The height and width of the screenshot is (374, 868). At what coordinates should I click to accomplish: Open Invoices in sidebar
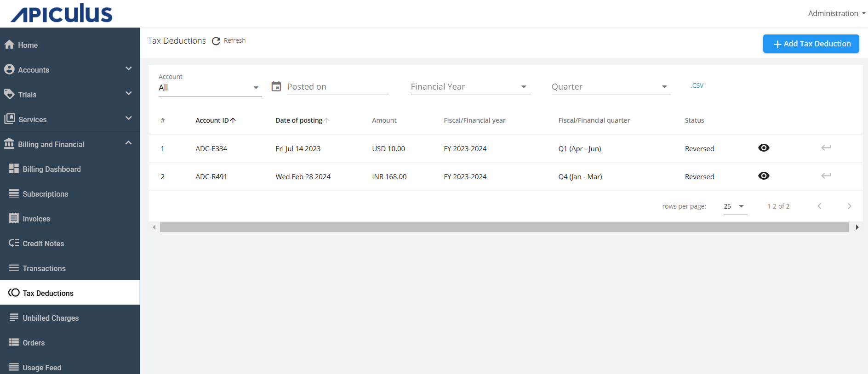36,219
